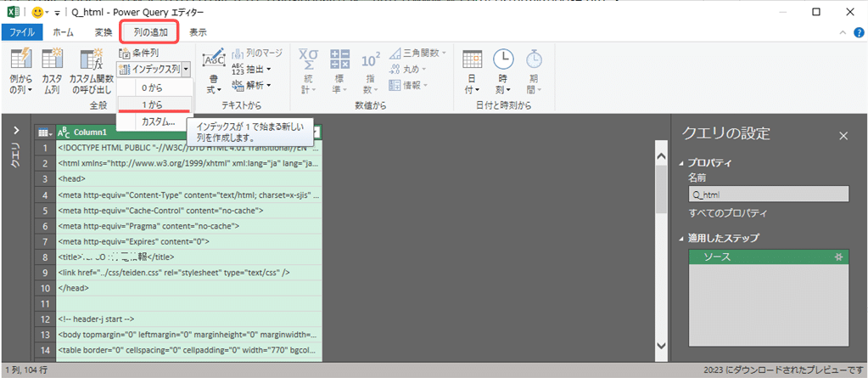Open the インデックス列 dropdown arrow
The image size is (868, 378).
tap(187, 70)
